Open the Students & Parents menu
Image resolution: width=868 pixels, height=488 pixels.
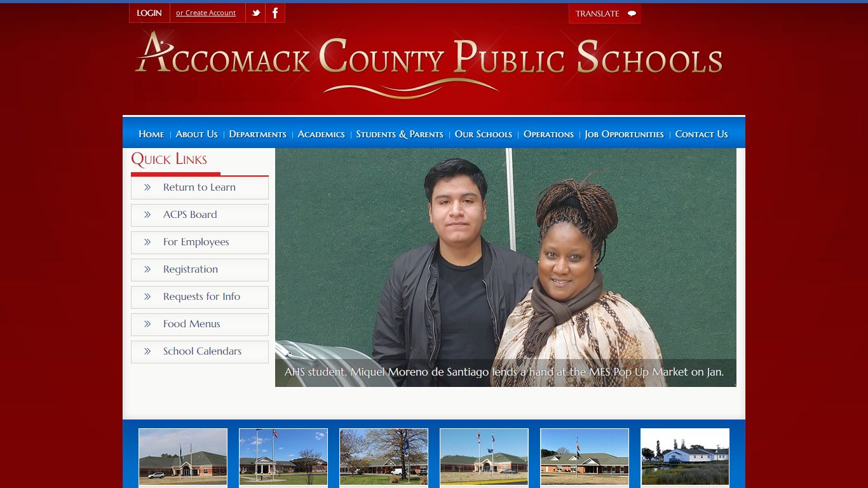coord(400,134)
